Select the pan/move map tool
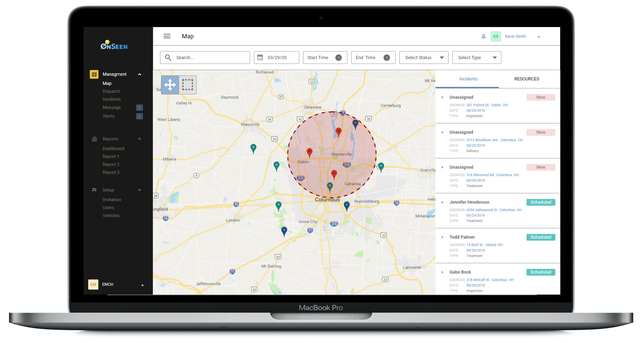 170,85
